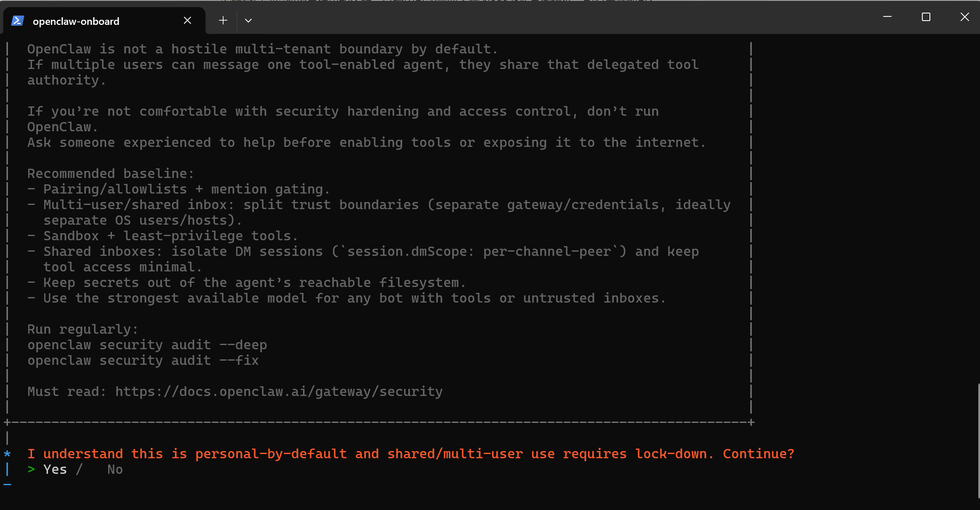Click the red 'Continue?' prompt text
The height and width of the screenshot is (510, 980).
point(758,454)
